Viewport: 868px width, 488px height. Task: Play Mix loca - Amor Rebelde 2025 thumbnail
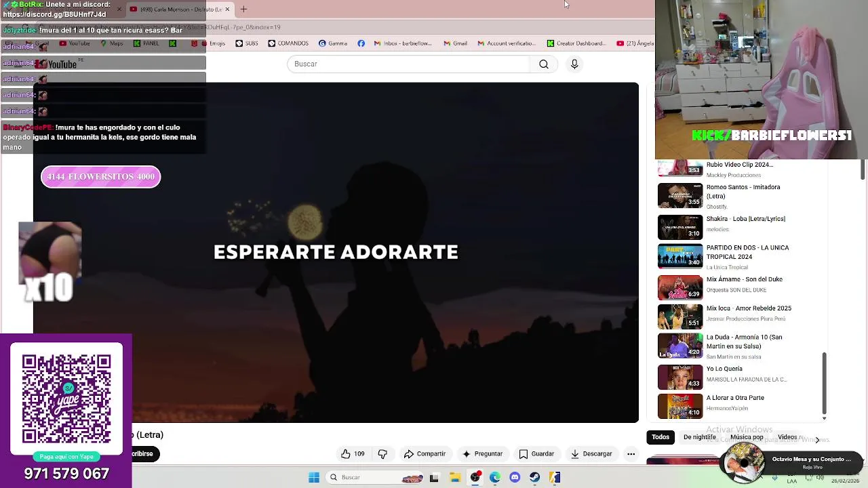click(x=680, y=316)
